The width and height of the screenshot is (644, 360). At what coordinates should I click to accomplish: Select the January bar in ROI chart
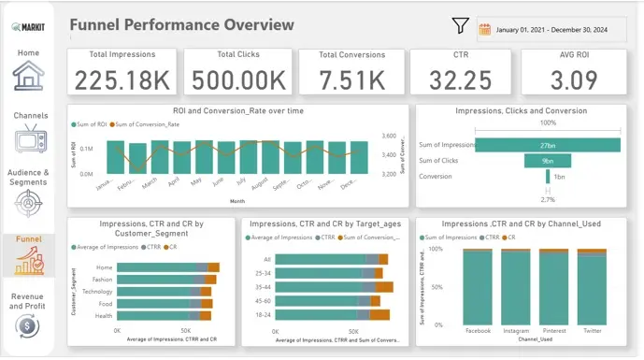coord(115,157)
